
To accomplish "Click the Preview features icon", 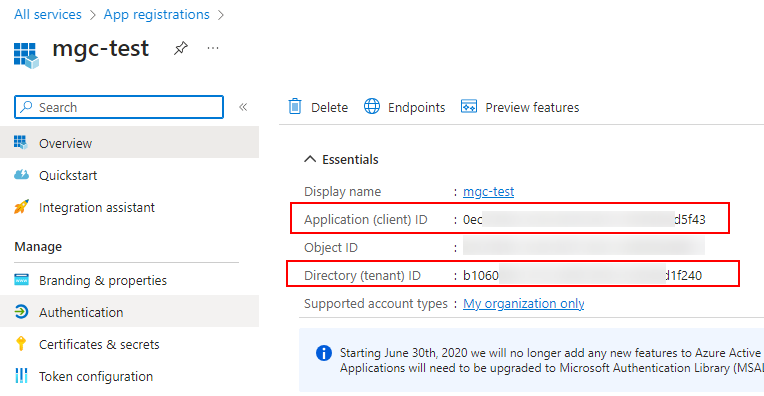I will pos(469,106).
